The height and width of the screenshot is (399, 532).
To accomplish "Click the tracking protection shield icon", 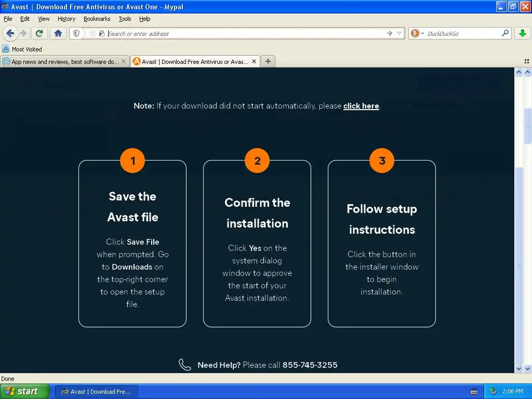I will point(76,33).
